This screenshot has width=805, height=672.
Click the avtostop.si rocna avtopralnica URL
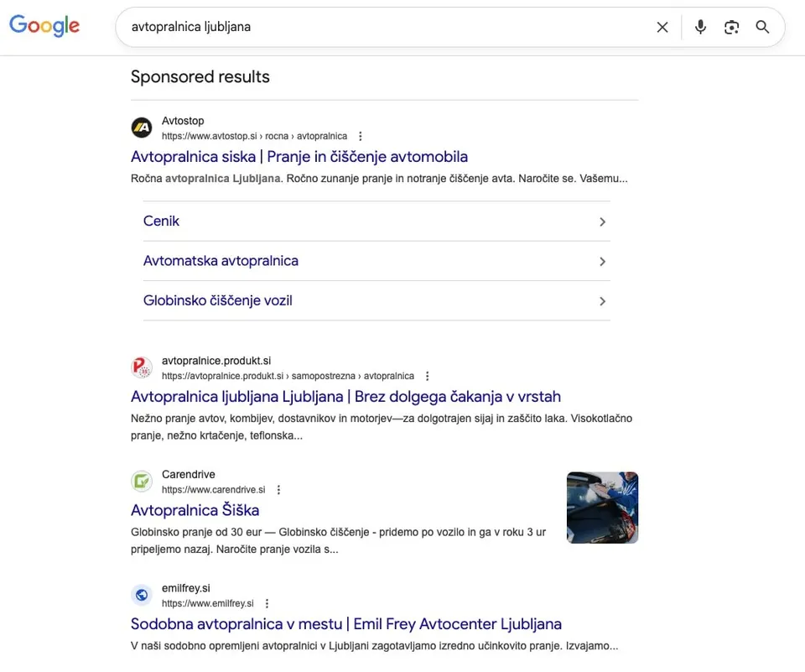[x=254, y=136]
